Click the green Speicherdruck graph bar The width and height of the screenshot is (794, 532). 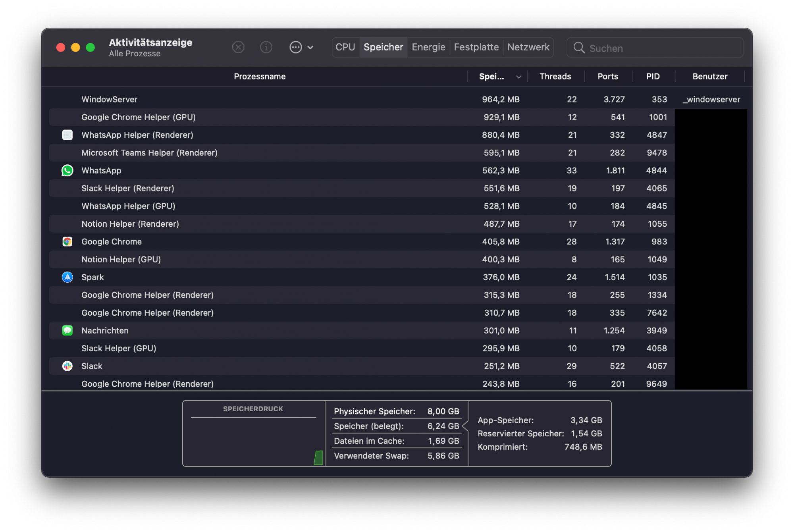pyautogui.click(x=318, y=457)
